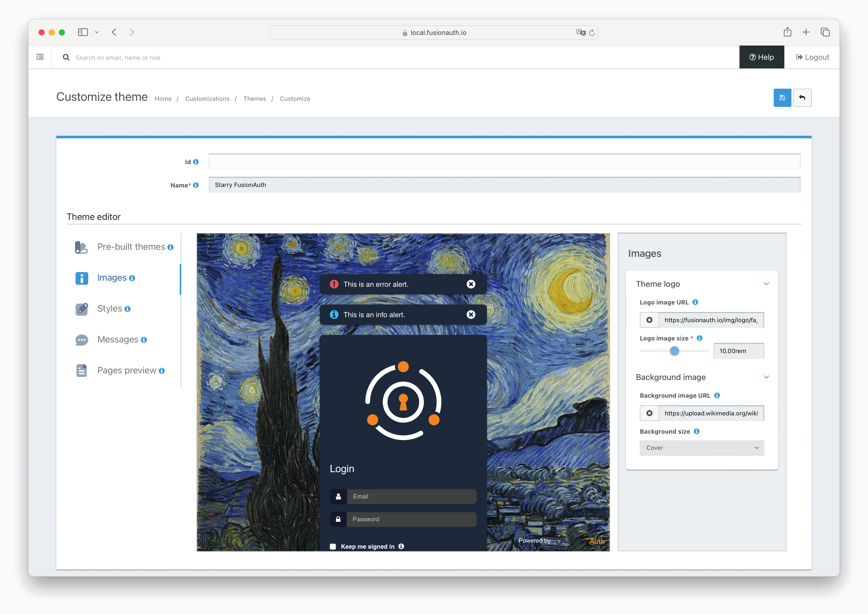Screen dimensions: 868x614
Task: Click the Safari reload page icon
Action: (x=592, y=32)
